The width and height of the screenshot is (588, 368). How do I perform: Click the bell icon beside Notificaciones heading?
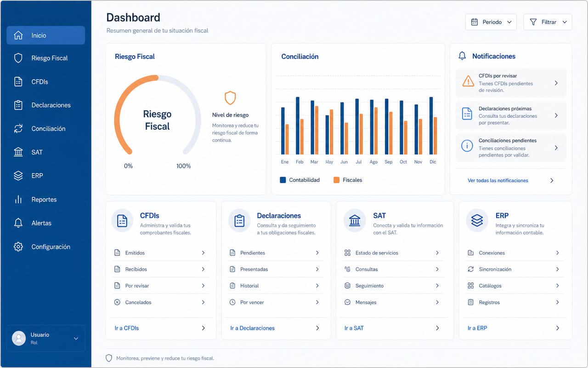point(462,56)
